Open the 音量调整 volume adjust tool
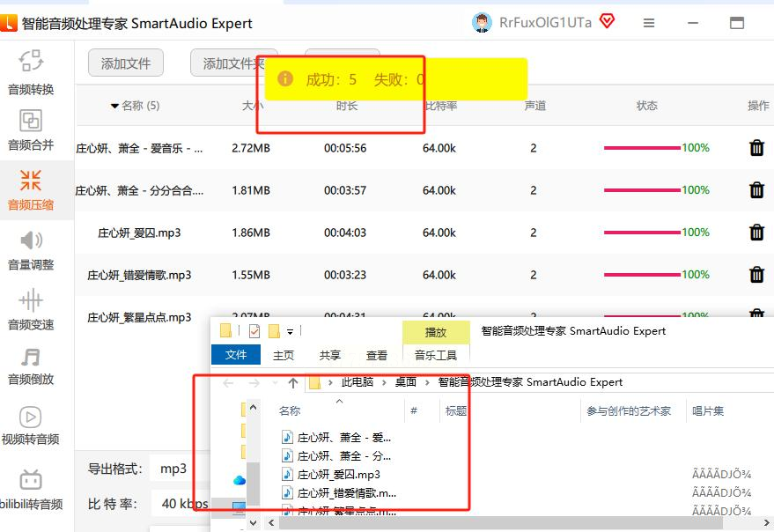774x532 pixels. (31, 250)
